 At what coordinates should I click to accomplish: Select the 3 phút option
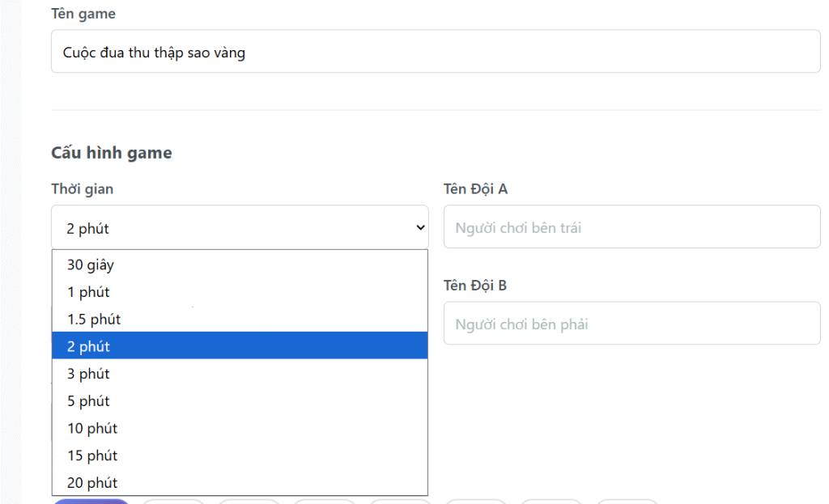[x=240, y=374]
